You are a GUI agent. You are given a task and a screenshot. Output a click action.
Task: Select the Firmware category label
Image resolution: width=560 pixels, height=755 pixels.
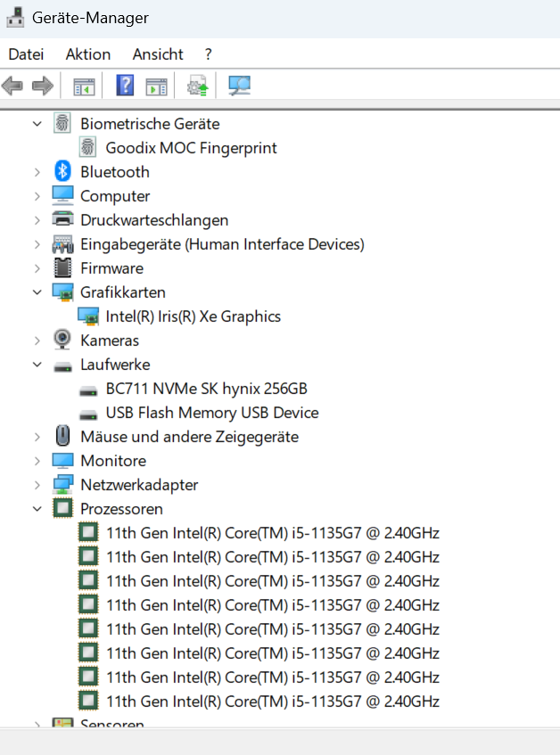click(x=112, y=268)
